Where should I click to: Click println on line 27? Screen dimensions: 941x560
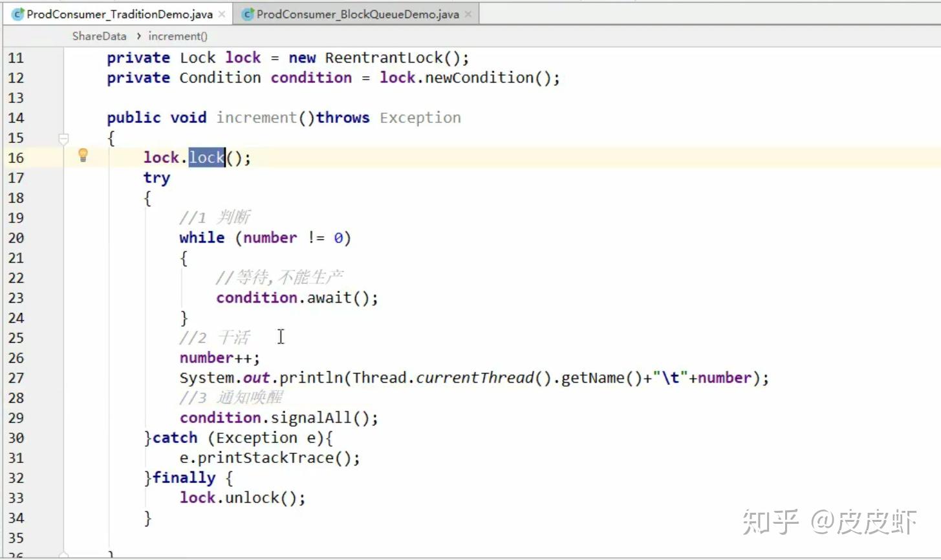click(x=311, y=378)
